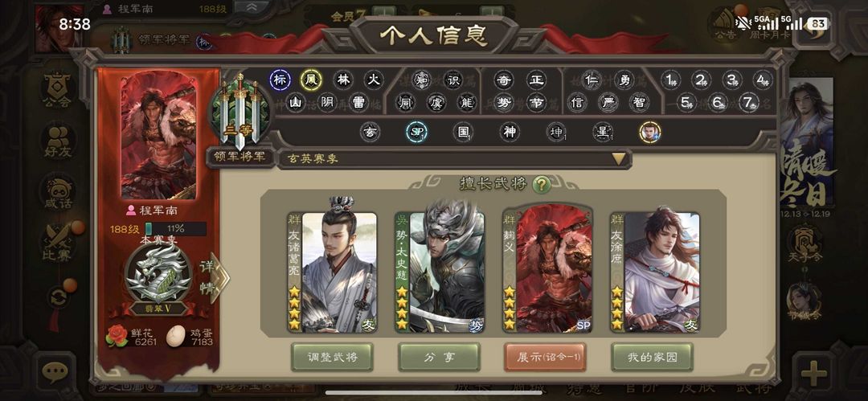Click the 我的家园 button
Image resolution: width=868 pixels, height=401 pixels.
652,358
